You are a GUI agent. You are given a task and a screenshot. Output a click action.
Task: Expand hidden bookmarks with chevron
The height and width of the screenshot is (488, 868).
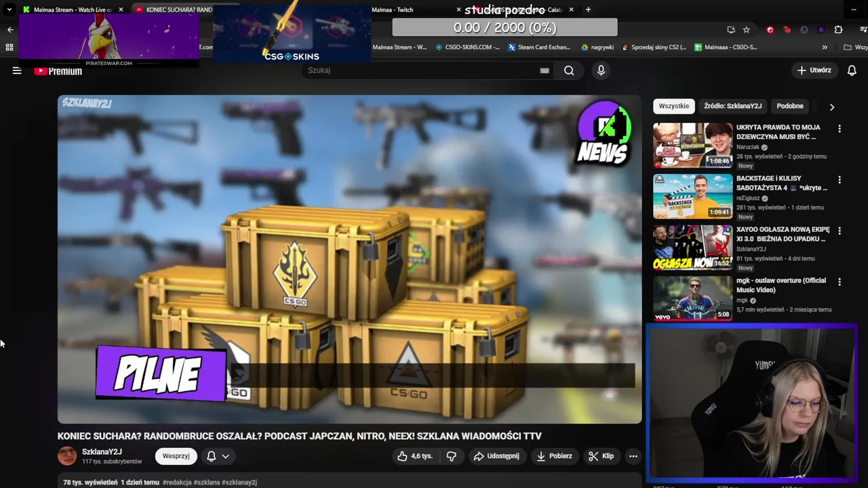click(x=825, y=47)
